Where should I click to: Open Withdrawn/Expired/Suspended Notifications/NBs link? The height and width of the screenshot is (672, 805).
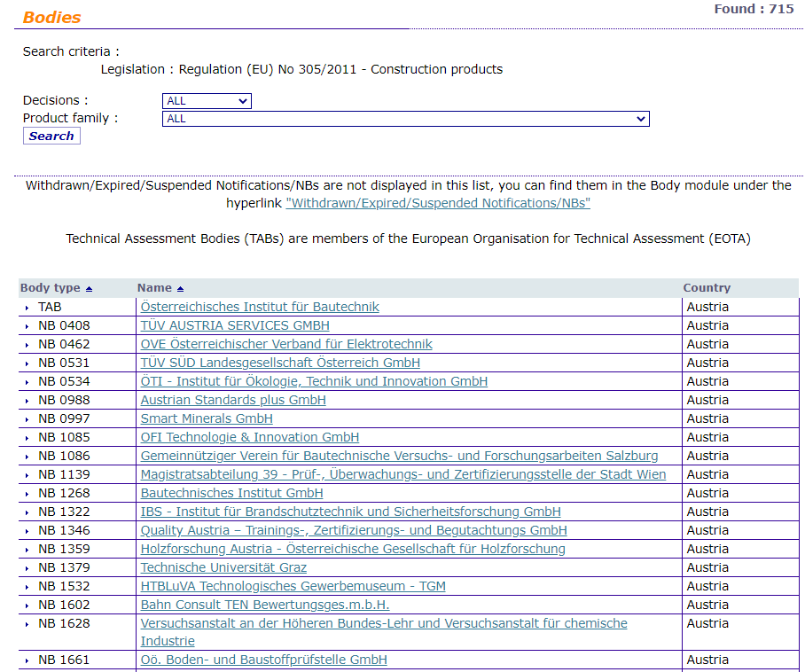[x=438, y=203]
